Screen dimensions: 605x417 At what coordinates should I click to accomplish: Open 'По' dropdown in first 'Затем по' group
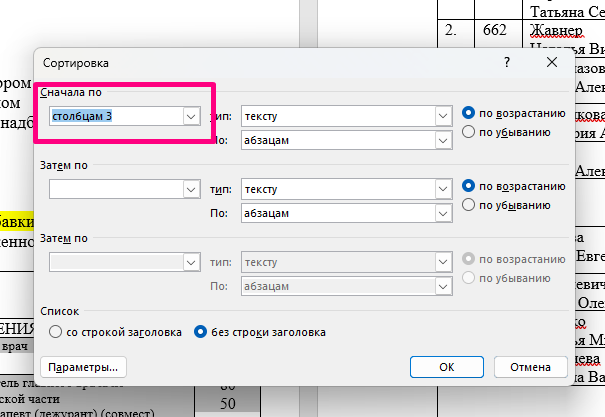443,212
